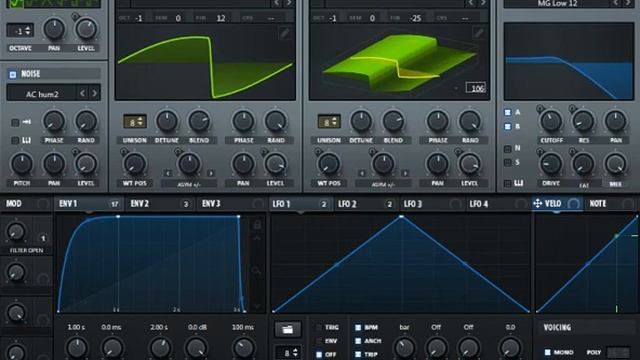The height and width of the screenshot is (360, 640).
Task: Go to next wavetable in OSC A header
Action: [x=289, y=3]
